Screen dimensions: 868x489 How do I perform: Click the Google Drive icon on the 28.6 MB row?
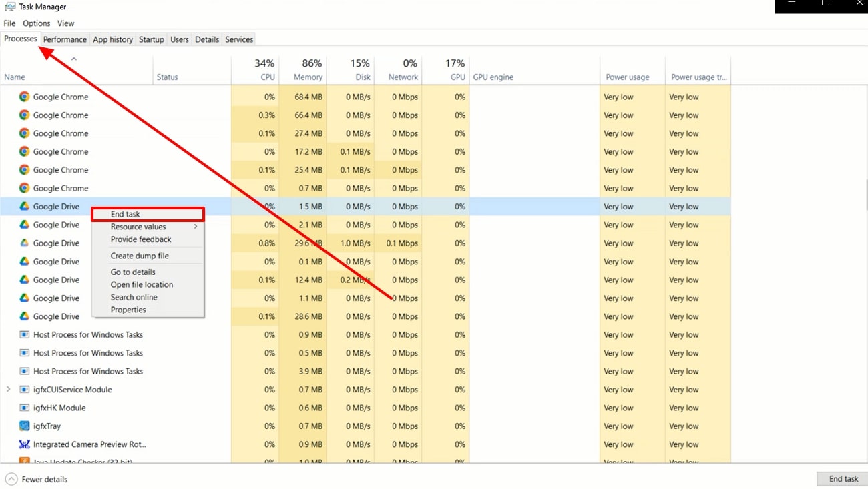[x=24, y=316]
